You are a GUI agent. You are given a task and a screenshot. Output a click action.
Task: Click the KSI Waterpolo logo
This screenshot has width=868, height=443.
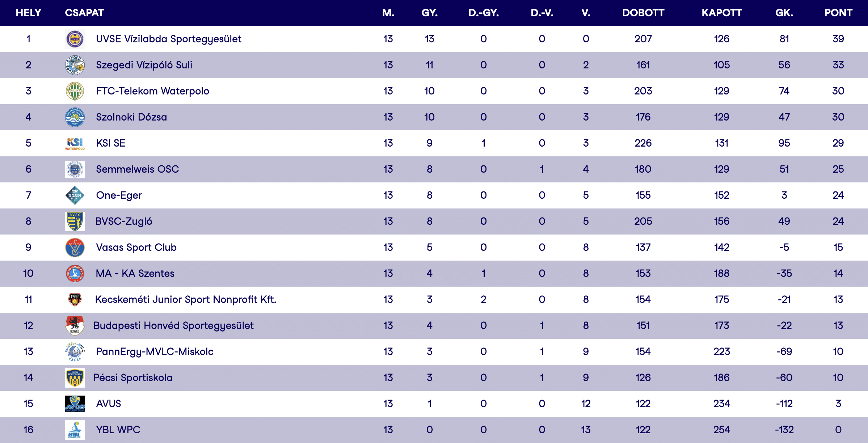[75, 143]
